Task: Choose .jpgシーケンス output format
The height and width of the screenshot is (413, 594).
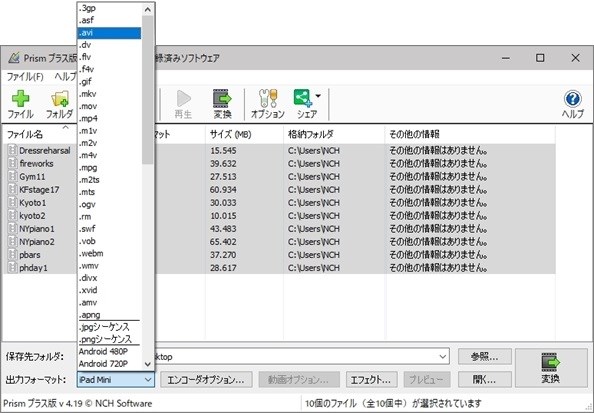Action: [109, 327]
